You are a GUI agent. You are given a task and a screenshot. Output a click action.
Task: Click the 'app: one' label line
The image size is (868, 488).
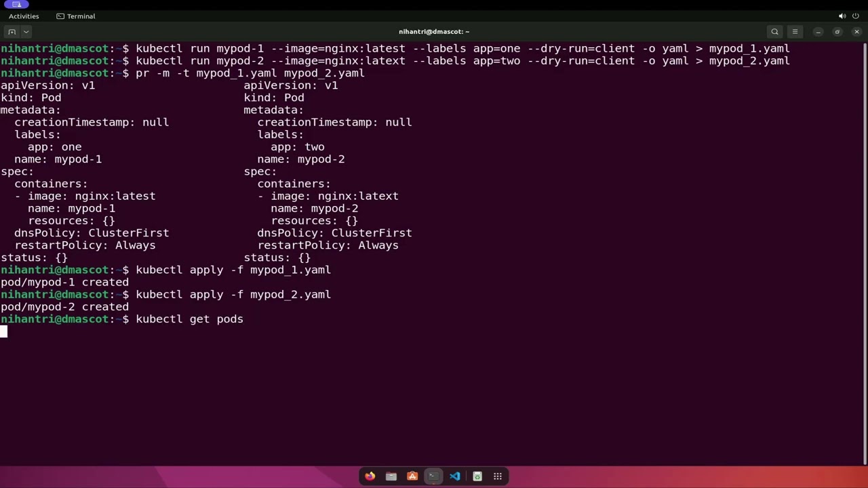tap(54, 147)
